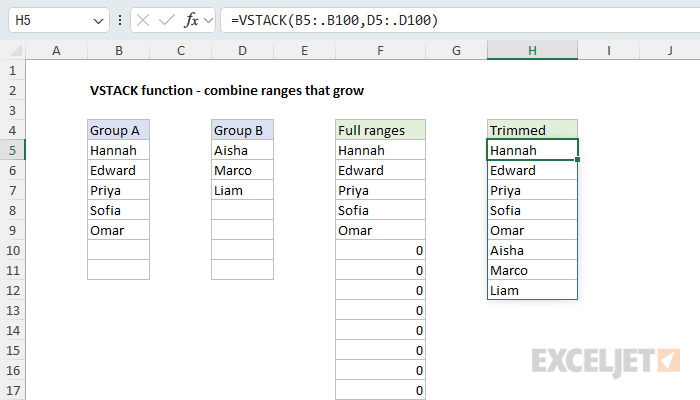The height and width of the screenshot is (400, 700).
Task: Expand the Name Box dropdown arrow
Action: [x=98, y=21]
